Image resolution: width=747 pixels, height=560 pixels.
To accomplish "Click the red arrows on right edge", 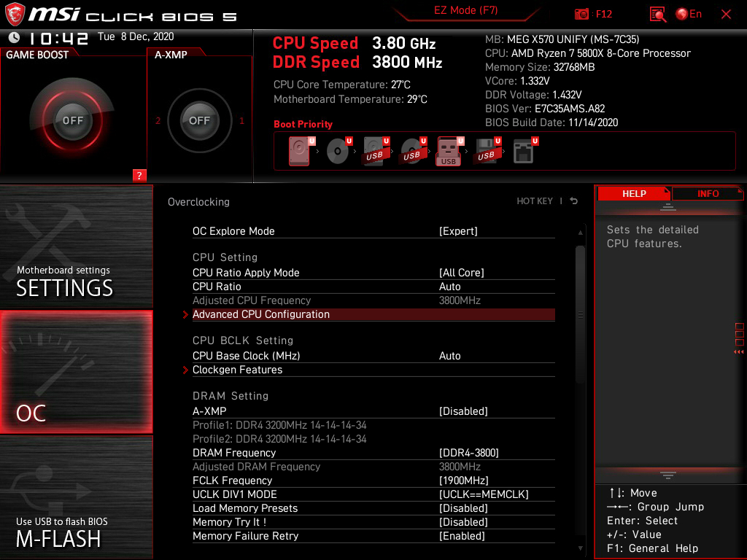I will click(738, 352).
